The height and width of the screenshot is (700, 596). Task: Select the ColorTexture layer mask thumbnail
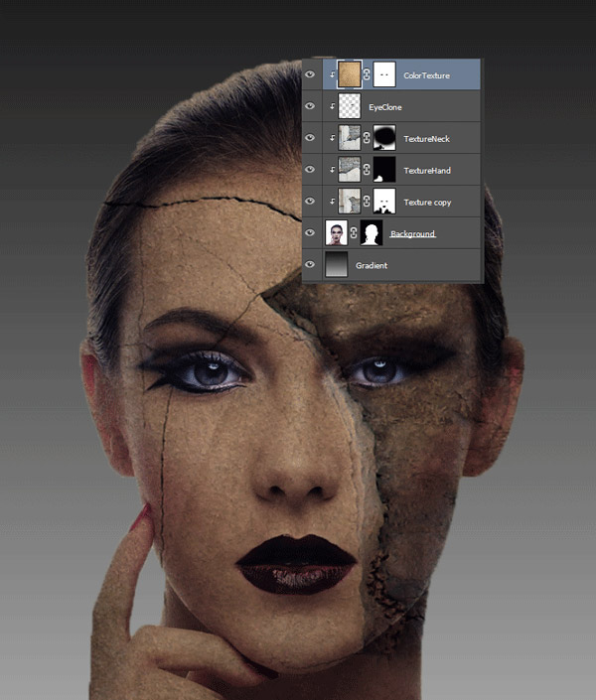point(383,74)
